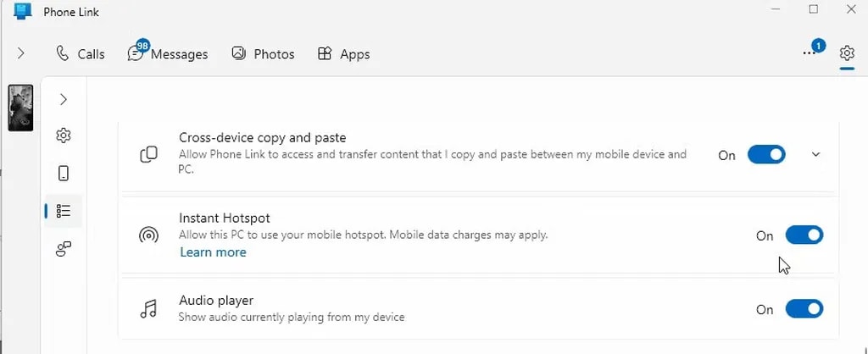Screen dimensions: 868x354
Task: Disable the Instant Hotspot toggle
Action: coord(804,235)
